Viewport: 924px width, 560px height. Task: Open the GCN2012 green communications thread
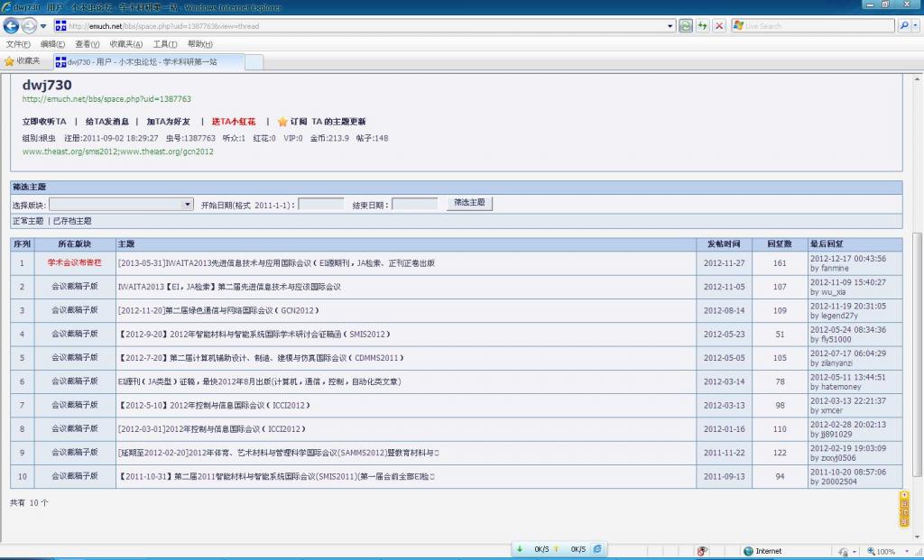(218, 310)
